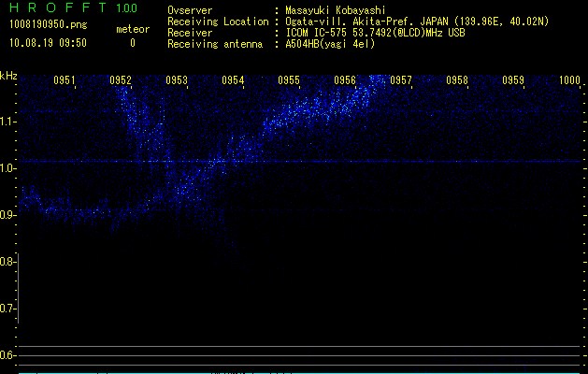Click the 0953 time marker

(x=177, y=79)
